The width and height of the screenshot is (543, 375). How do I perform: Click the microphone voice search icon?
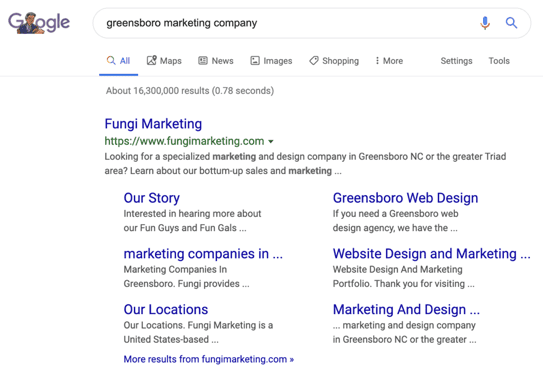click(485, 23)
